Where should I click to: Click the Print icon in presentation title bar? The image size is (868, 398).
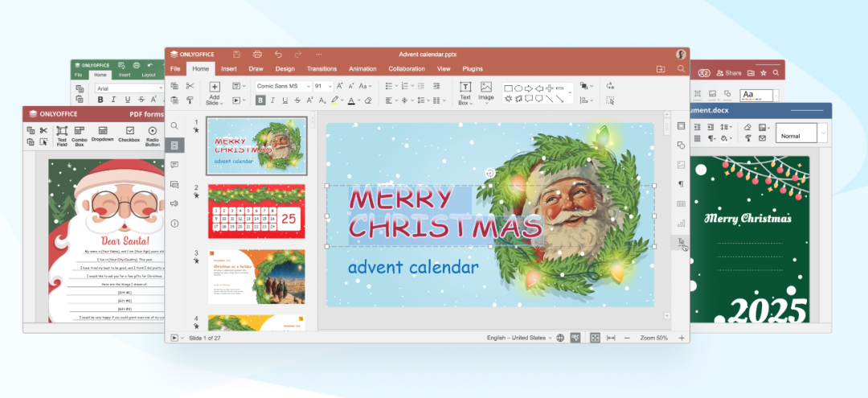[x=257, y=54]
